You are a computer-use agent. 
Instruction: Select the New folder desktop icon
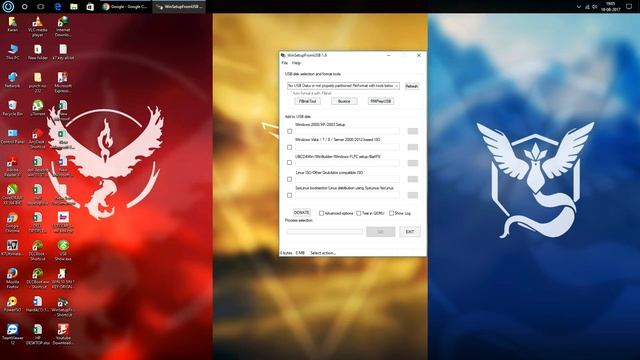click(38, 52)
